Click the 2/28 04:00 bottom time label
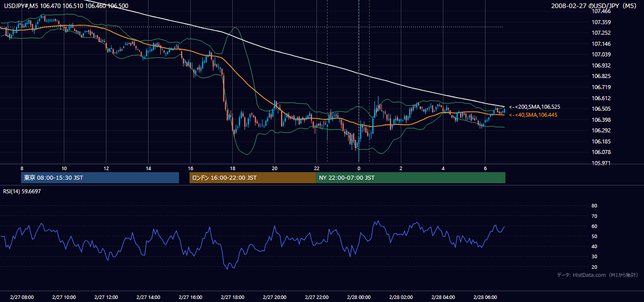Screen dimensions: 644x302 pyautogui.click(x=442, y=297)
